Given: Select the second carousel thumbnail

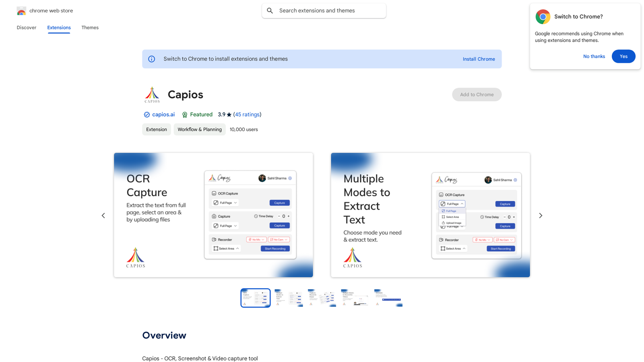Looking at the screenshot, I should click(x=289, y=298).
